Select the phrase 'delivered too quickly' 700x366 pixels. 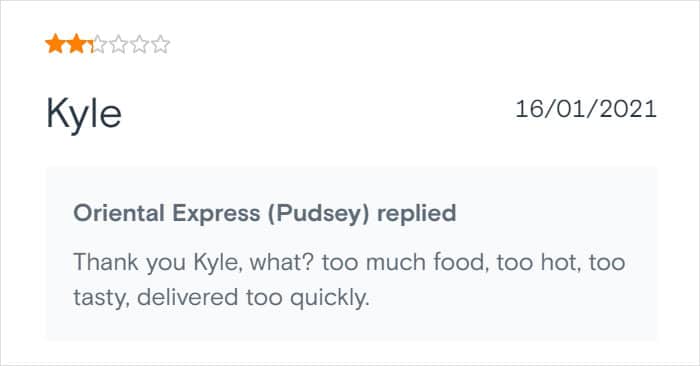[x=253, y=298]
